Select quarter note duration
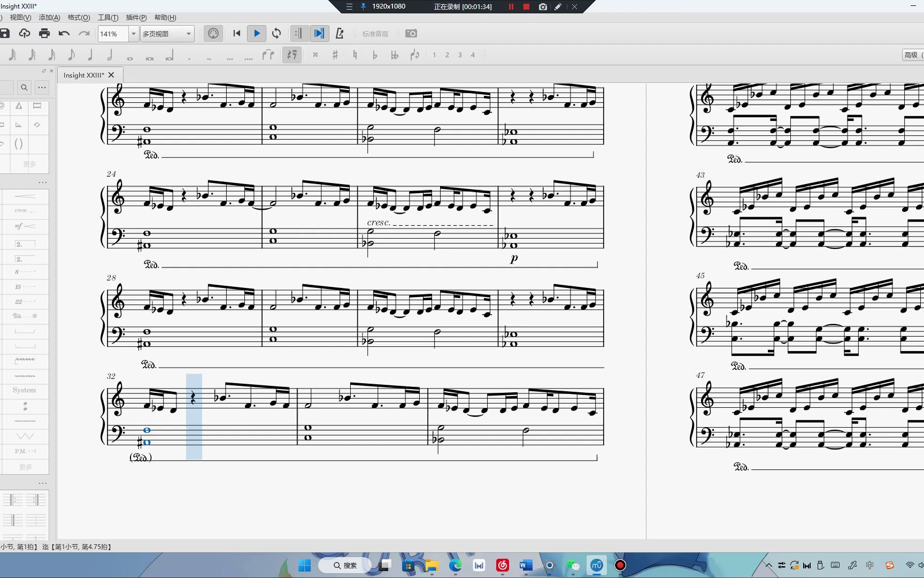The width and height of the screenshot is (924, 578). pos(90,55)
